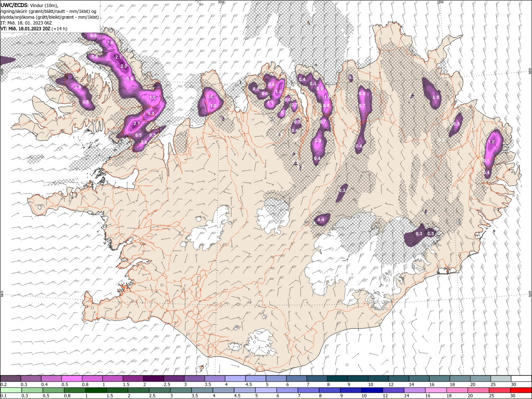Click the "15W" longitude label at top
Screen dimensions: 532x399
[x=440, y=2]
